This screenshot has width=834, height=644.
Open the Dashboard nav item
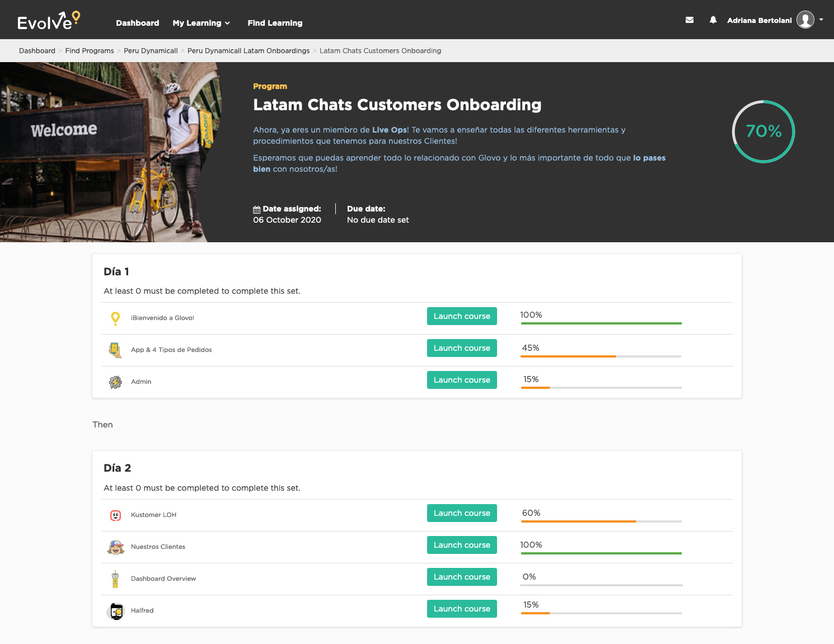(x=138, y=23)
